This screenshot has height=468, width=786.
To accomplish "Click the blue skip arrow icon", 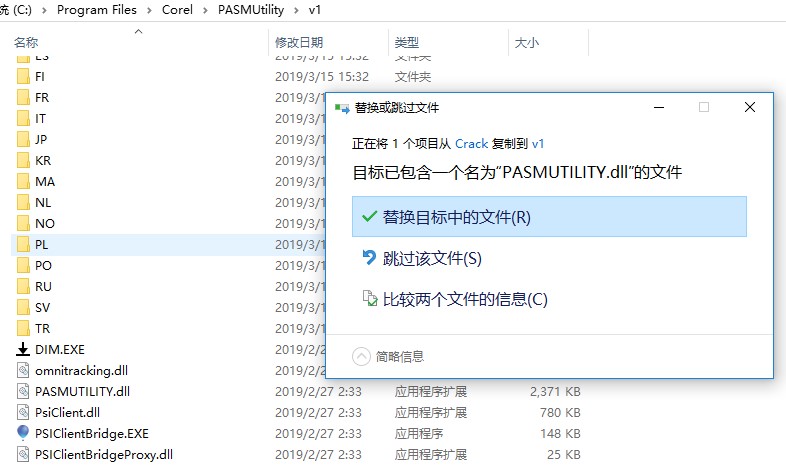I will pos(369,258).
